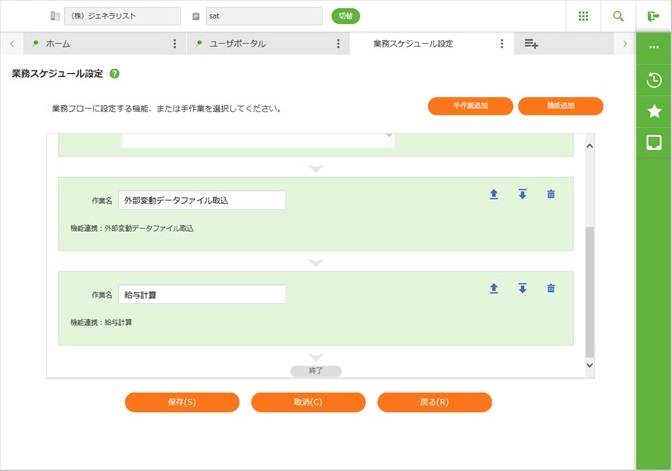Switch to the ユーザポータル tab
Image resolution: width=672 pixels, height=471 pixels.
(260, 44)
